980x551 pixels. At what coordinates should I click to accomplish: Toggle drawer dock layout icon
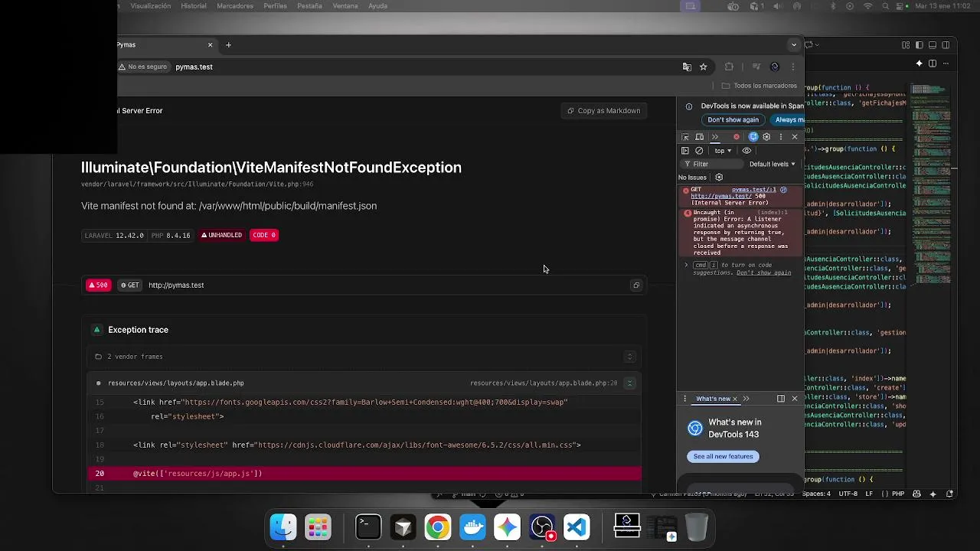pos(781,399)
